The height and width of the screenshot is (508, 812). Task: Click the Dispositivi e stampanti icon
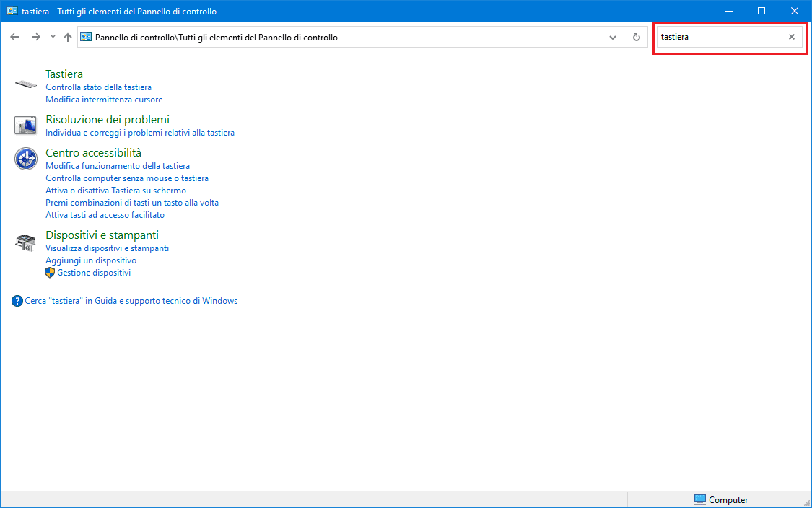pyautogui.click(x=25, y=242)
